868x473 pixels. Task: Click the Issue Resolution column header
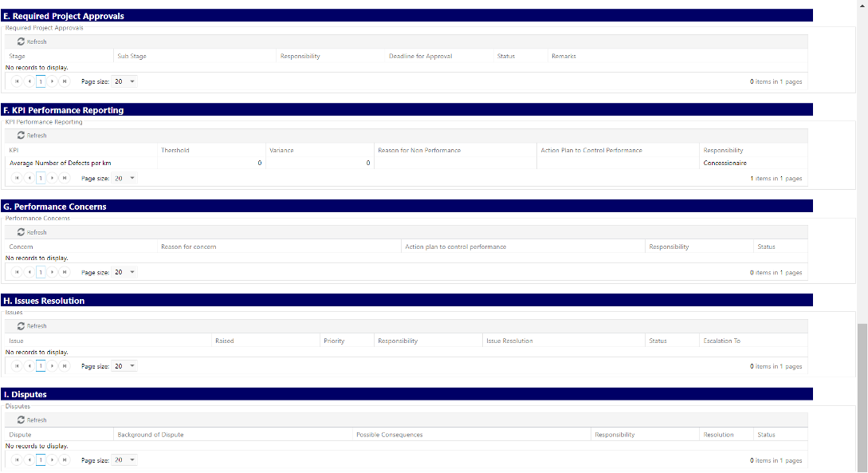click(509, 341)
